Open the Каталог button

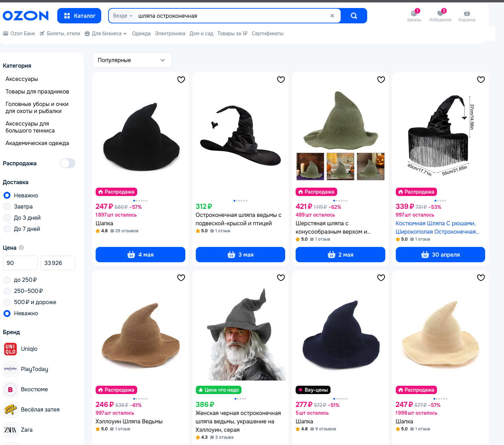[x=79, y=16]
